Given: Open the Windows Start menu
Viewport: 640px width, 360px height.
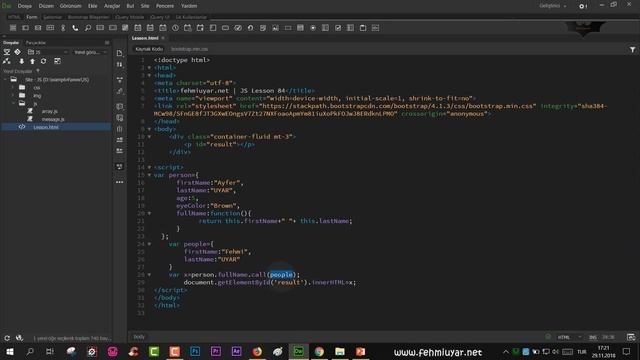Looking at the screenshot, I should tap(9, 351).
